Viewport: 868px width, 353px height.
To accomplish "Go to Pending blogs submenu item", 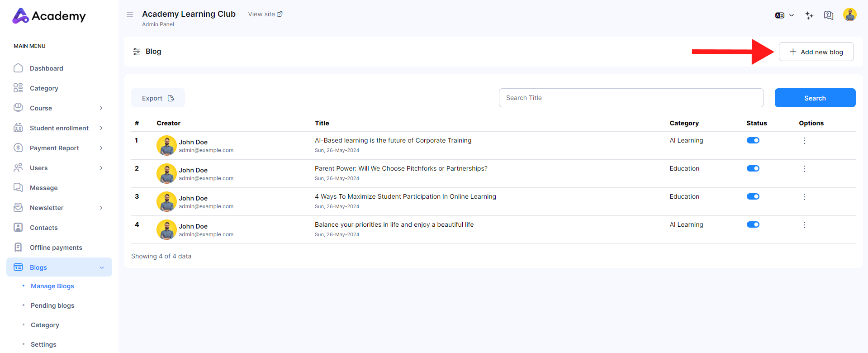I will click(52, 305).
